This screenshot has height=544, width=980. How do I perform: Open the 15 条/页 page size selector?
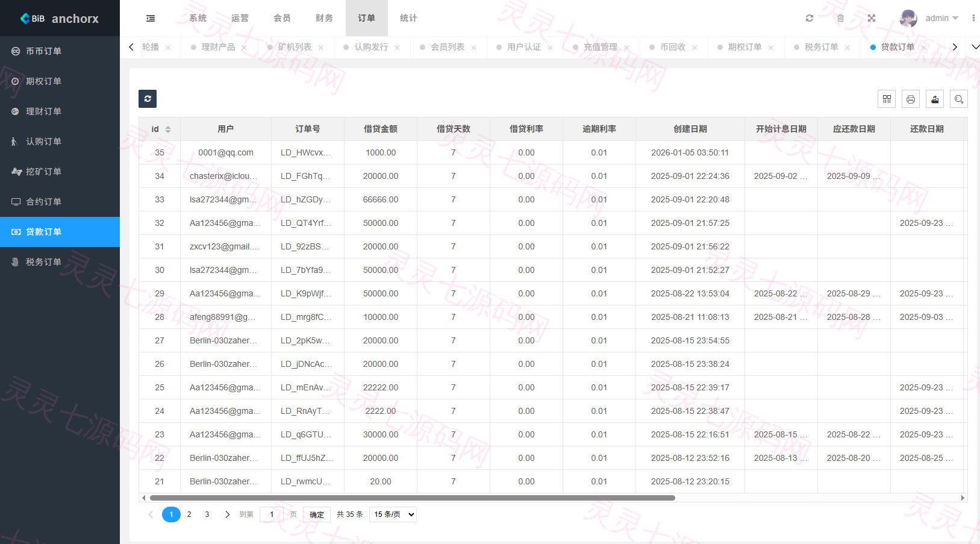tap(393, 514)
